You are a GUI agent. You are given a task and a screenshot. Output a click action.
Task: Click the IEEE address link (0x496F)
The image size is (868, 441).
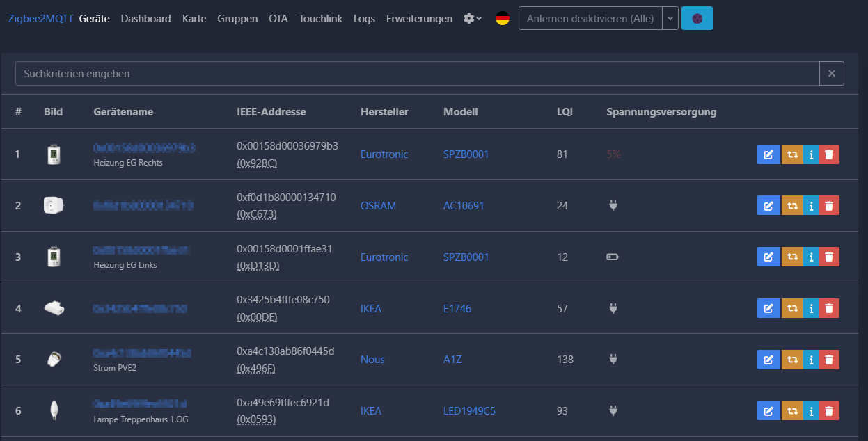tap(258, 368)
